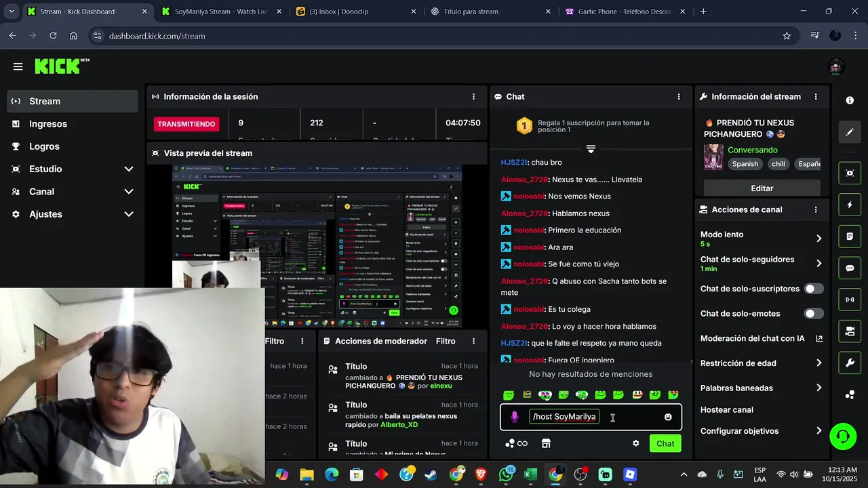Go to Logros in the sidebar

(x=72, y=146)
